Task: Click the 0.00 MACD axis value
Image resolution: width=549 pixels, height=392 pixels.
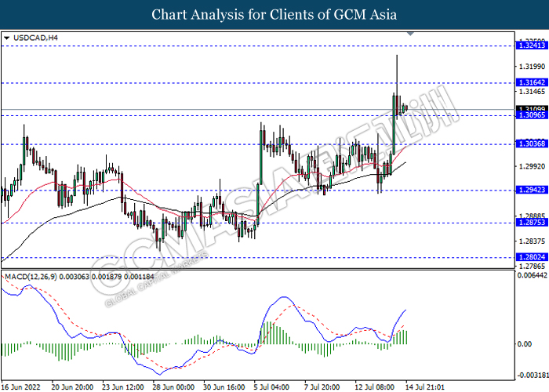Action: pyautogui.click(x=525, y=344)
